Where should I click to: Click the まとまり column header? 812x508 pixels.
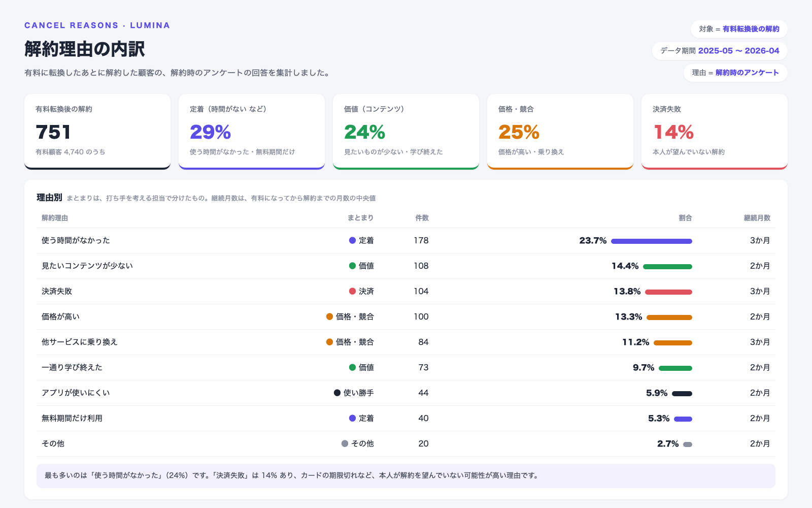[361, 218]
